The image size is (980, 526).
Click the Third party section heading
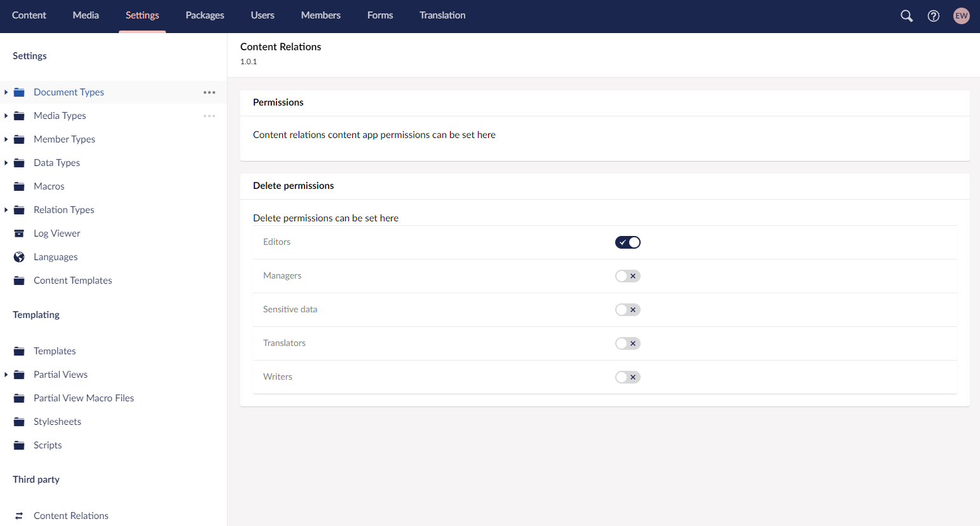36,480
